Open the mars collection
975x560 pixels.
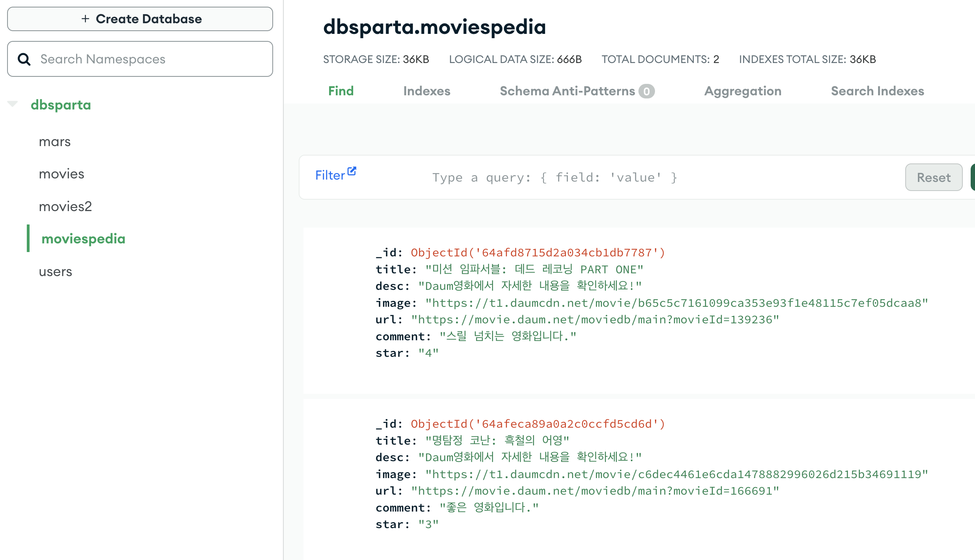[x=55, y=142]
